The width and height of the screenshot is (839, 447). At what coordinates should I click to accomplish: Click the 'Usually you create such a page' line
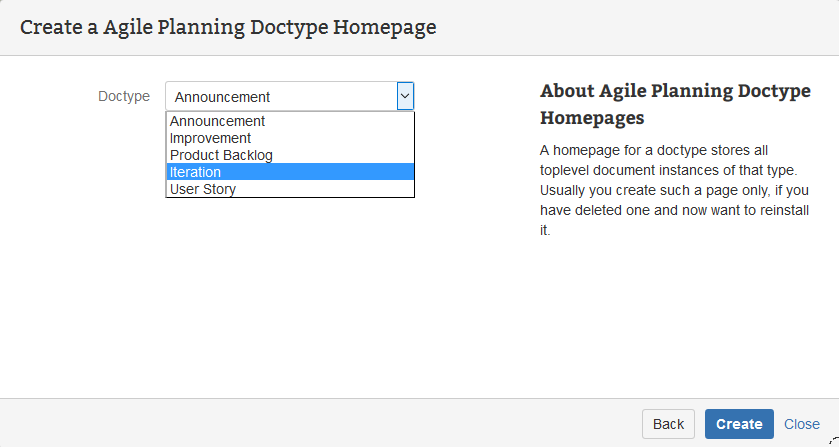(672, 190)
